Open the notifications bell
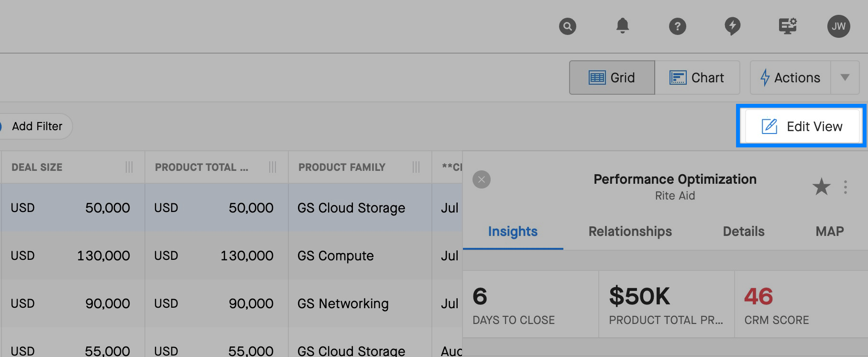 tap(622, 25)
